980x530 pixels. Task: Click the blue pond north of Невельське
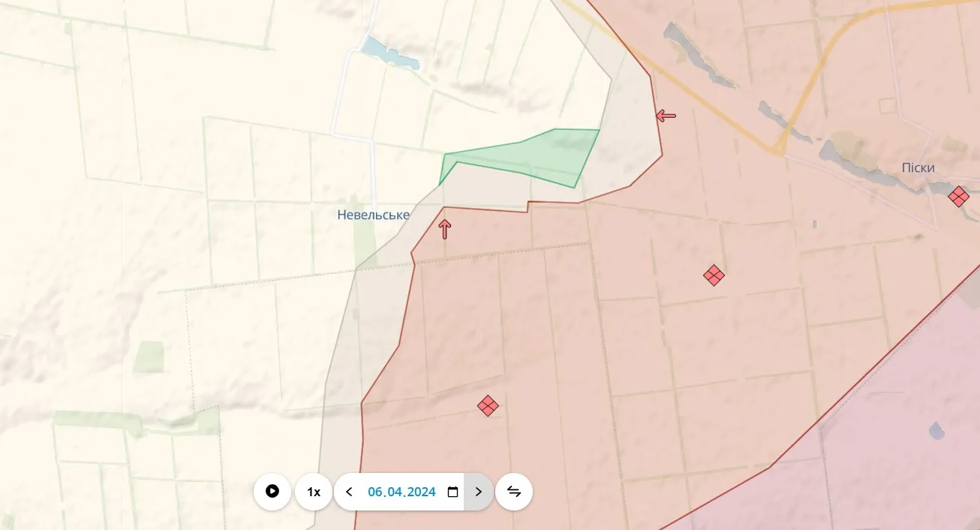click(x=379, y=49)
